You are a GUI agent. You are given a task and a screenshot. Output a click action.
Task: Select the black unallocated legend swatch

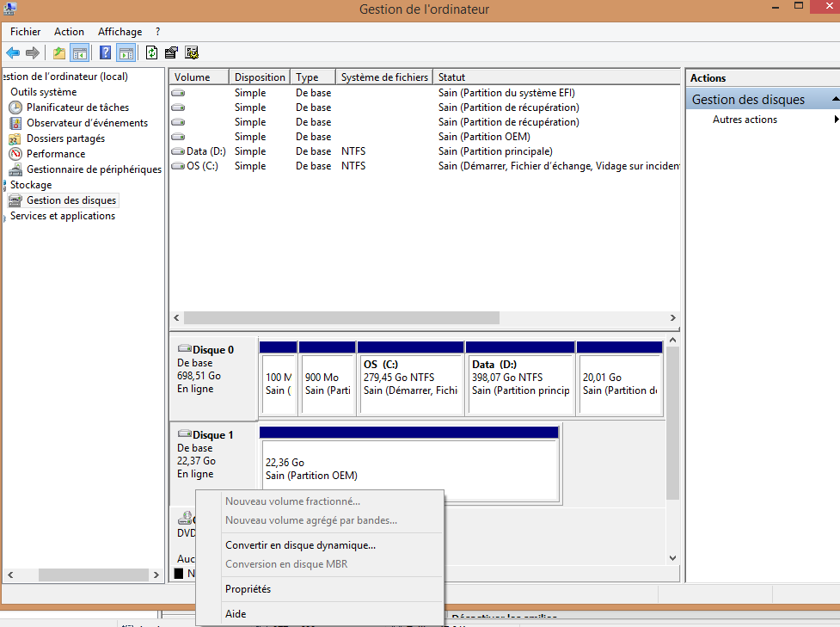click(179, 574)
